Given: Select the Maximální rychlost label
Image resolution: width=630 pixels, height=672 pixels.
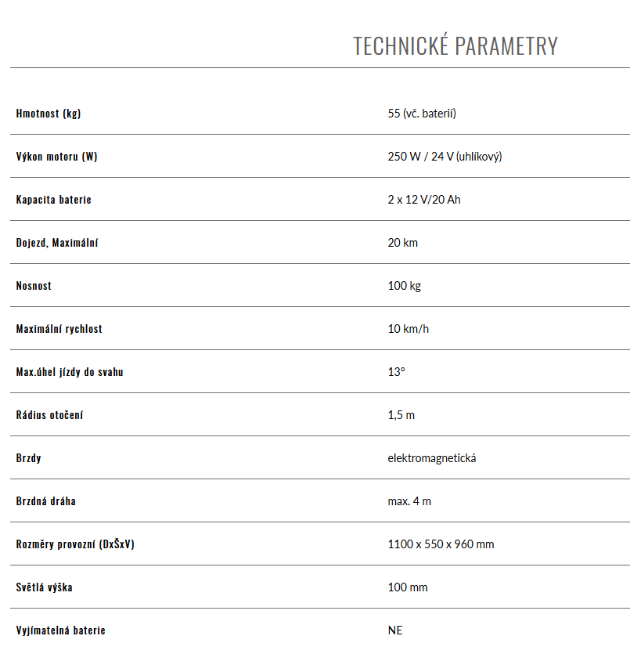Looking at the screenshot, I should [x=59, y=329].
